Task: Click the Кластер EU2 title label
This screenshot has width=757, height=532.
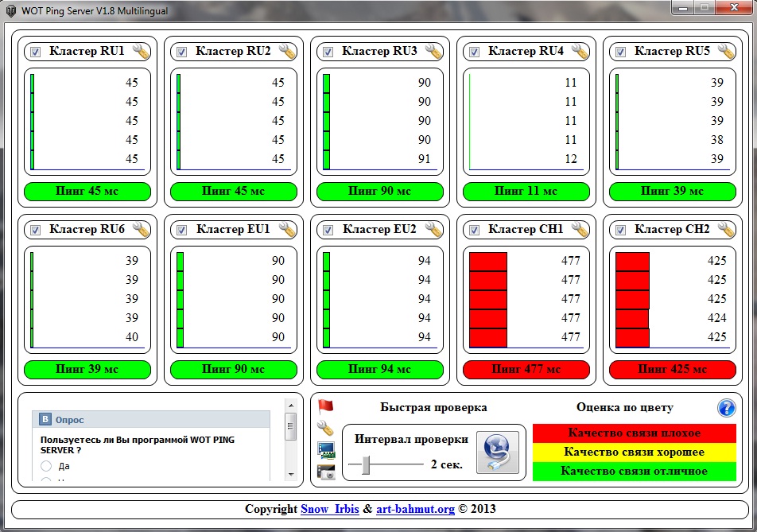Action: [379, 229]
